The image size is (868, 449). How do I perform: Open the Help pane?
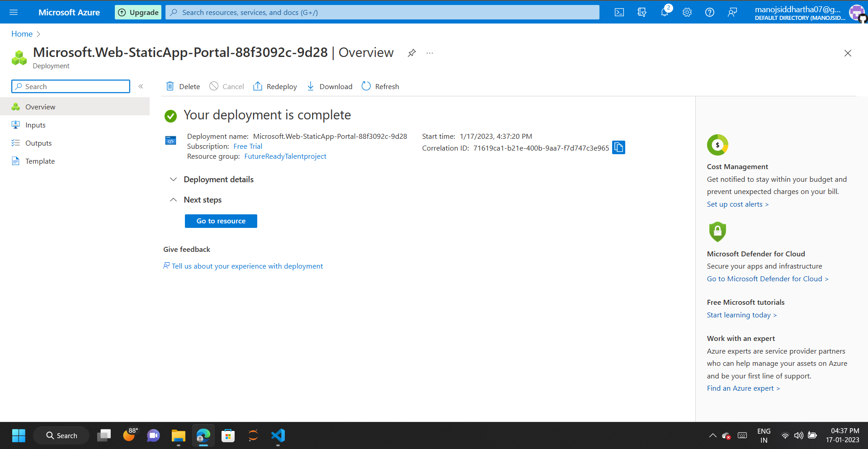[709, 12]
